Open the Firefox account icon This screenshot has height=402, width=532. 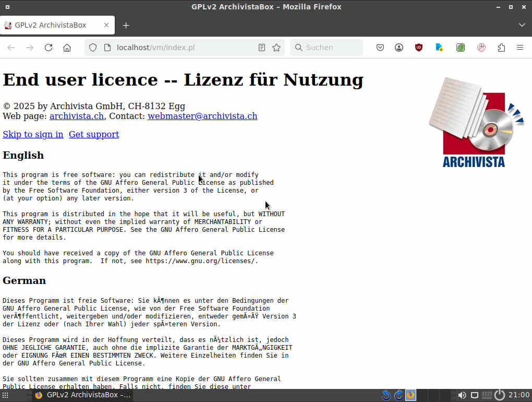pos(399,48)
